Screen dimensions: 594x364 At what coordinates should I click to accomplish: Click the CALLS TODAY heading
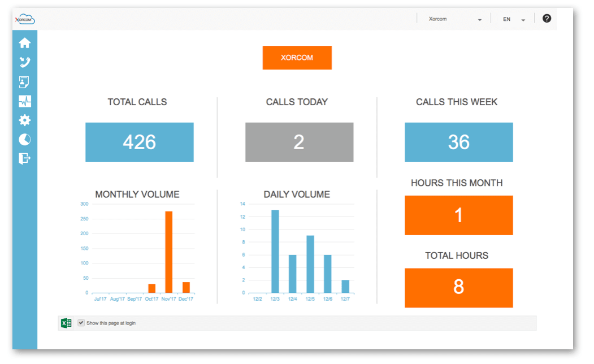pos(297,102)
